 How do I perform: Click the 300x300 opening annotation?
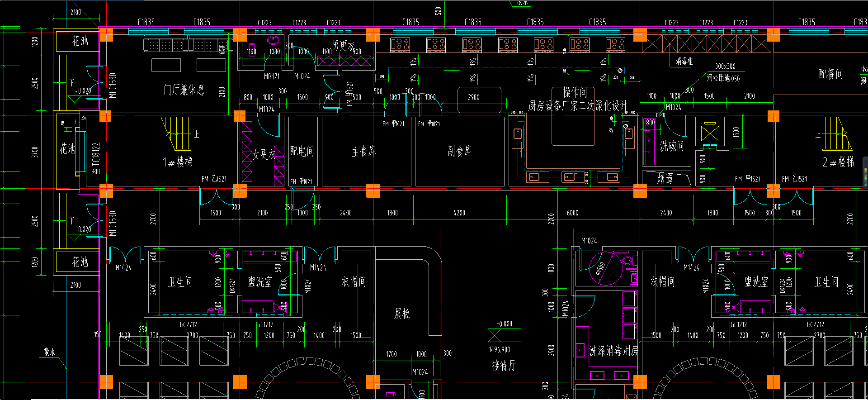pos(725,67)
